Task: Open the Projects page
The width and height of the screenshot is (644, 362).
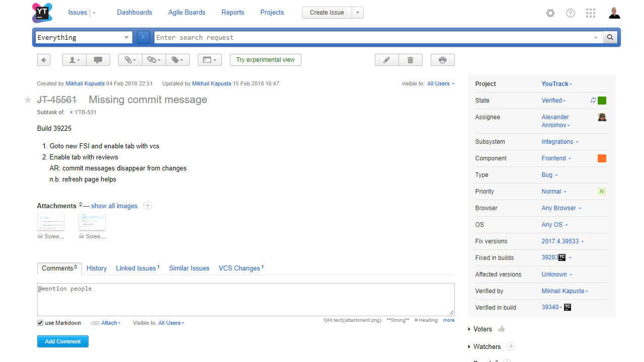Action: click(272, 13)
